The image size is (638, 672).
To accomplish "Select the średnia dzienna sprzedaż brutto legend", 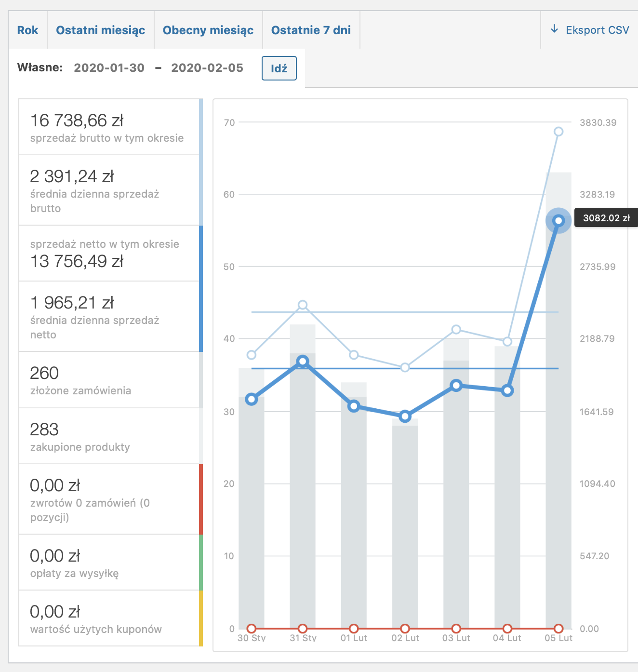I will point(109,190).
